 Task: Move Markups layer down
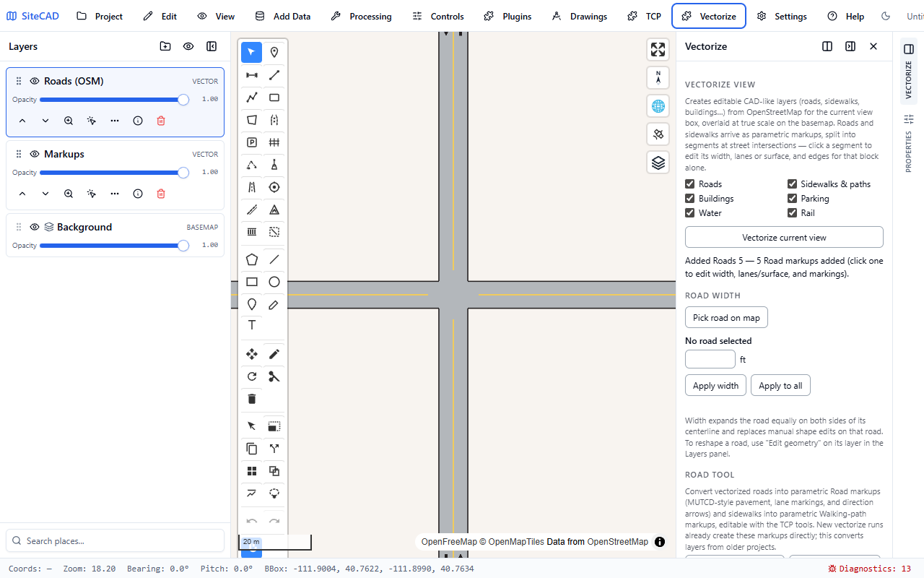(x=45, y=194)
